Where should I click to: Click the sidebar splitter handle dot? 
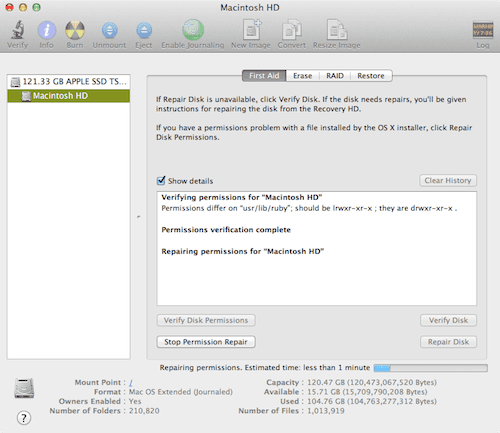coord(139,217)
